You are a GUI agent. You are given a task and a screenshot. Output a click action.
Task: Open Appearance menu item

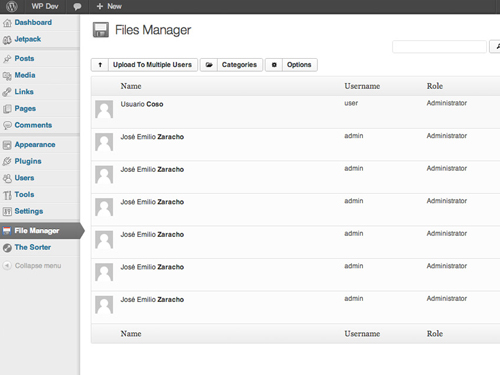click(x=35, y=145)
